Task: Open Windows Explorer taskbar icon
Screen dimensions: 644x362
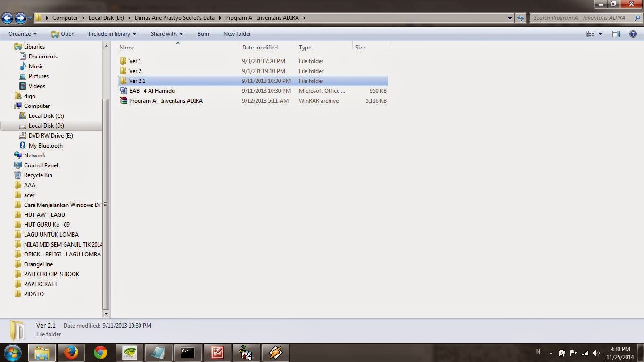Action: coord(41,353)
